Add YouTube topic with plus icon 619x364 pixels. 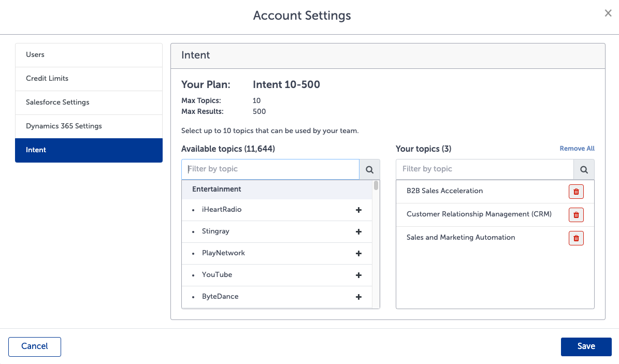(358, 275)
